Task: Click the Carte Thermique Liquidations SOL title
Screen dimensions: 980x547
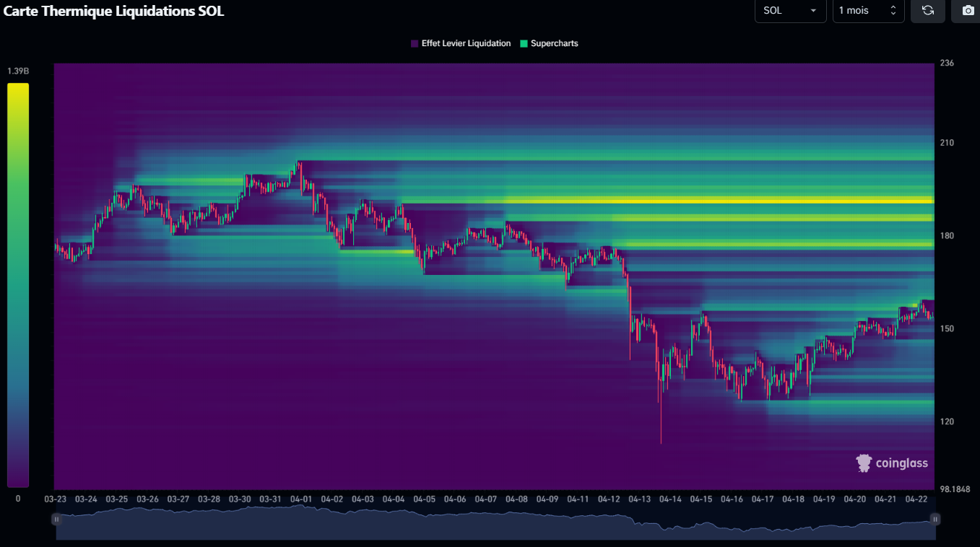Action: pos(113,11)
